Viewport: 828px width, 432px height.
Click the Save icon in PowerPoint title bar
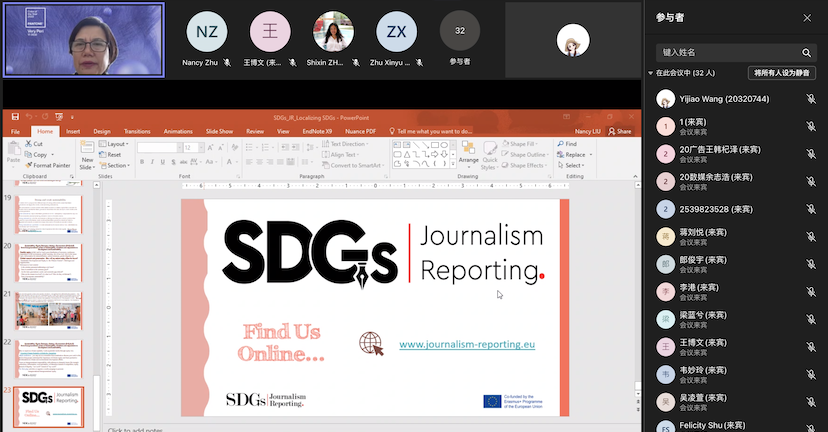(15, 117)
